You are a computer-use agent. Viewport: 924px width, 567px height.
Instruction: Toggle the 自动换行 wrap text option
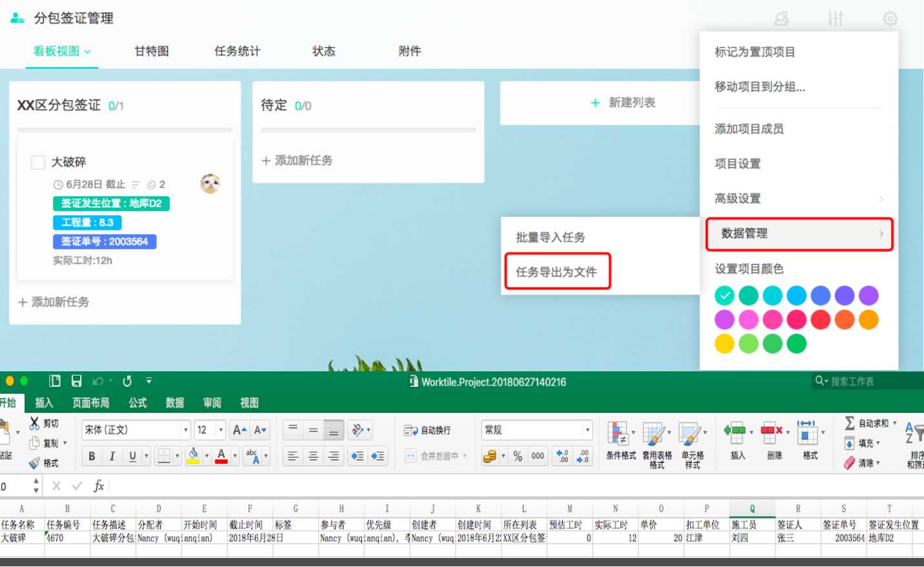[x=426, y=429]
